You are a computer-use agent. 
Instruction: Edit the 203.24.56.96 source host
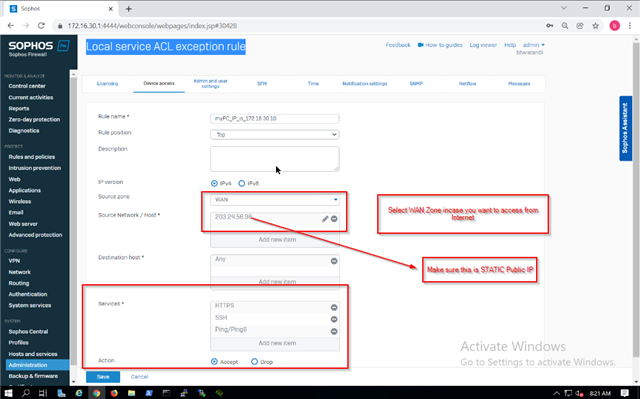[325, 219]
